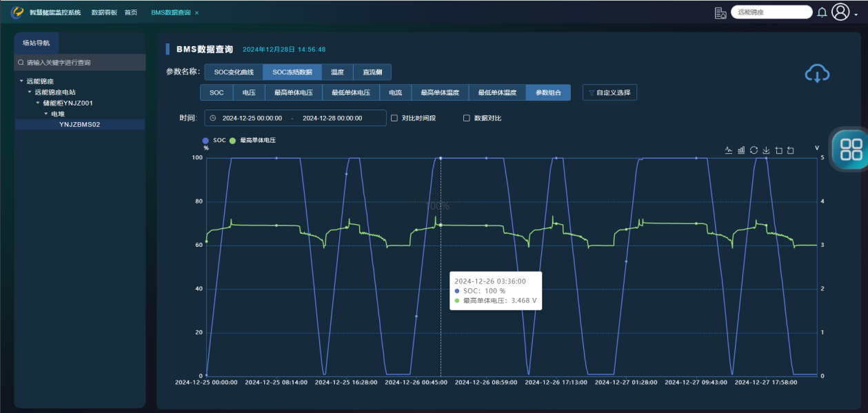Click the chart restore/refresh icon

click(x=754, y=150)
